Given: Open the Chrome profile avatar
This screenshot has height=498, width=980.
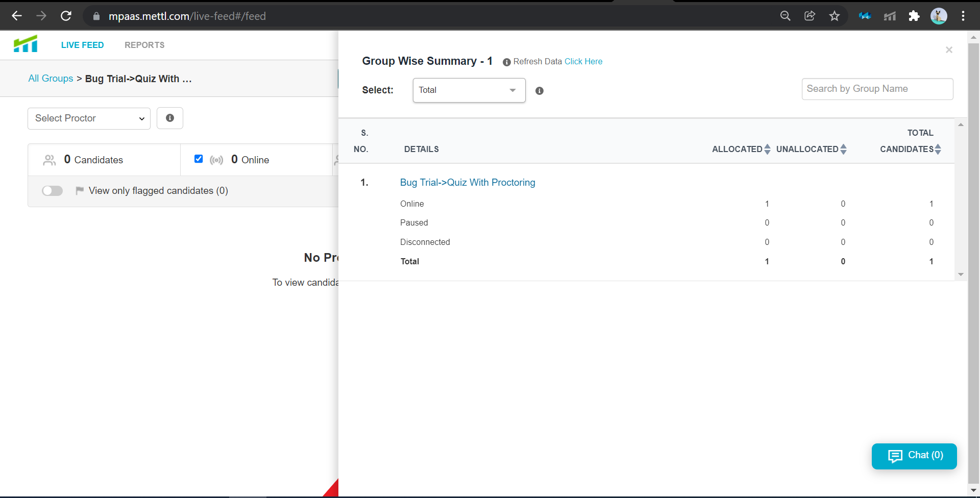Looking at the screenshot, I should 939,16.
